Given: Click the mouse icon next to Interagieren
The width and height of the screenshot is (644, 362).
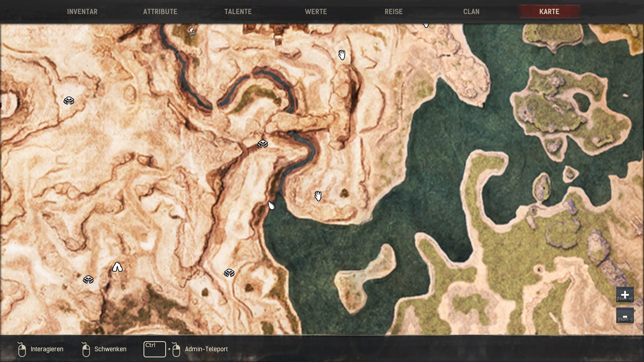Looking at the screenshot, I should (x=22, y=350).
